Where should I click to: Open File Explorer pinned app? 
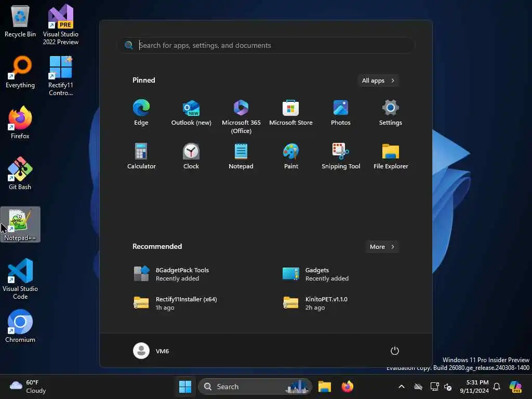(391, 156)
